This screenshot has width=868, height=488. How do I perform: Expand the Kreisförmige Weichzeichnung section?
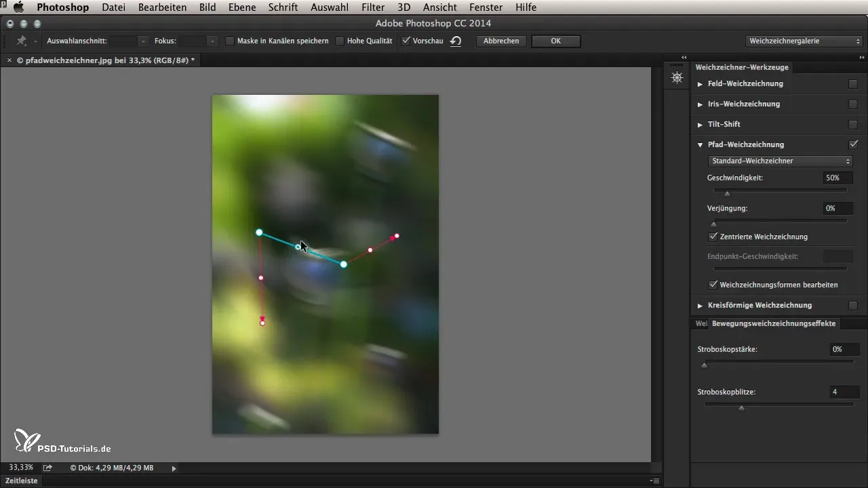click(701, 306)
